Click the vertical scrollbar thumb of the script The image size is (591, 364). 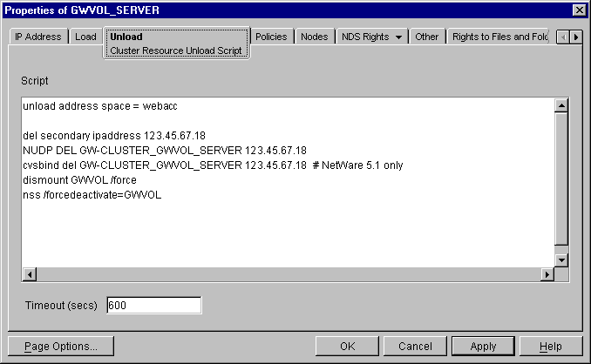point(561,179)
